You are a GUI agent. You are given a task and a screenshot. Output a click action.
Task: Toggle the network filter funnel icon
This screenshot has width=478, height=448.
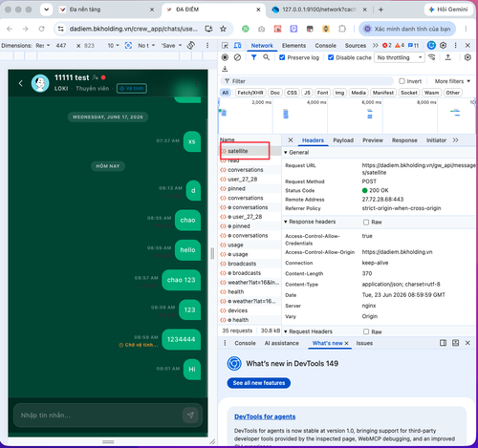[253, 57]
